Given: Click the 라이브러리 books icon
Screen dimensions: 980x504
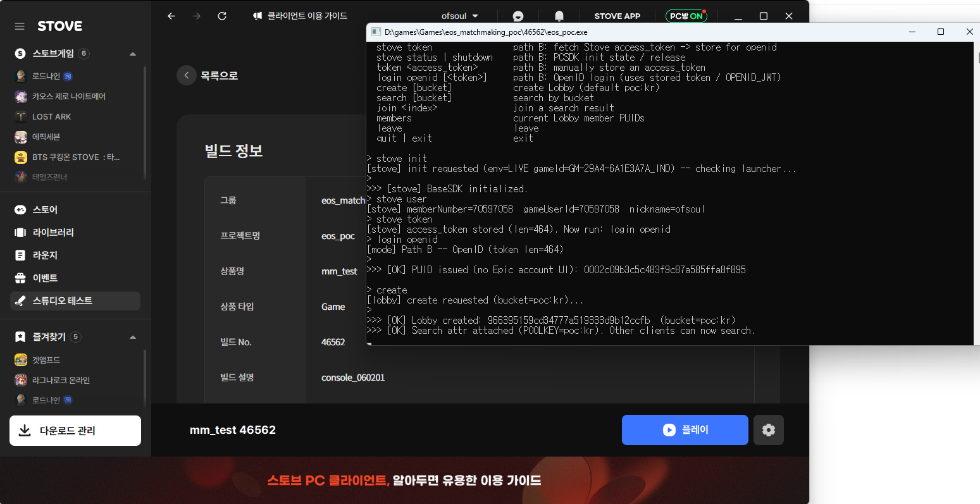Looking at the screenshot, I should tap(20, 232).
